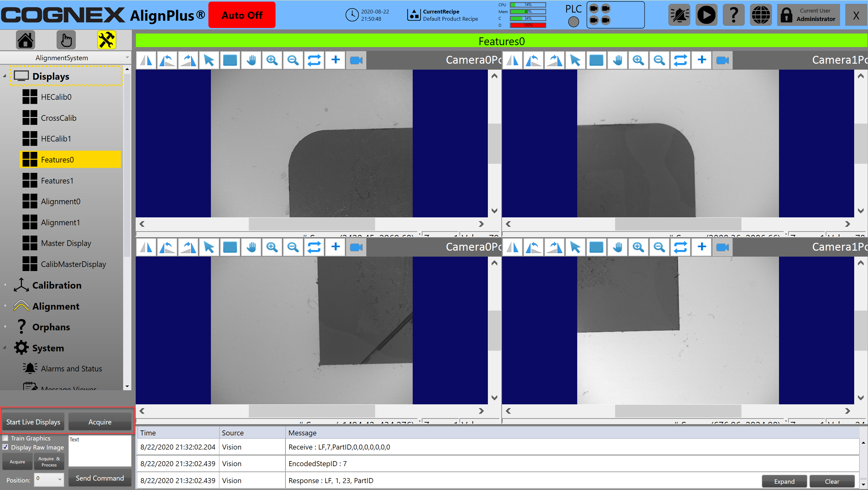Select Features1 in the Displays tree
The width and height of the screenshot is (868, 490).
pos(57,181)
